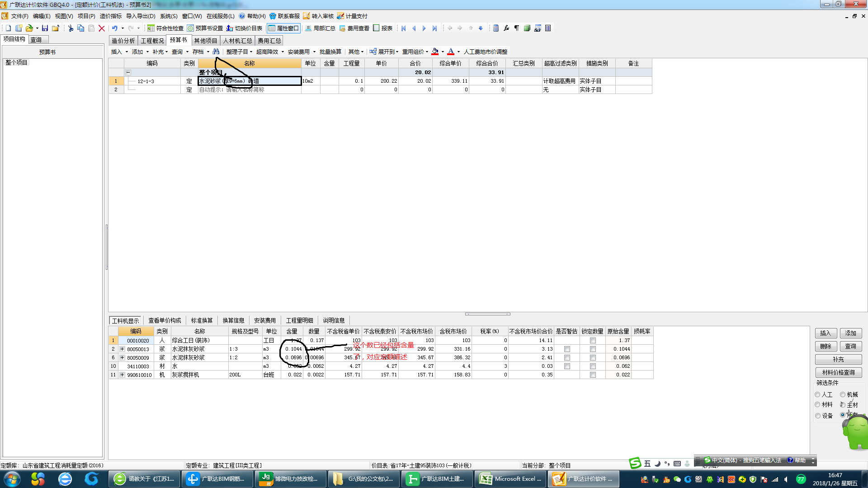Click the red X delete icon
Screen dimensions: 868x488
pyautogui.click(x=102, y=28)
